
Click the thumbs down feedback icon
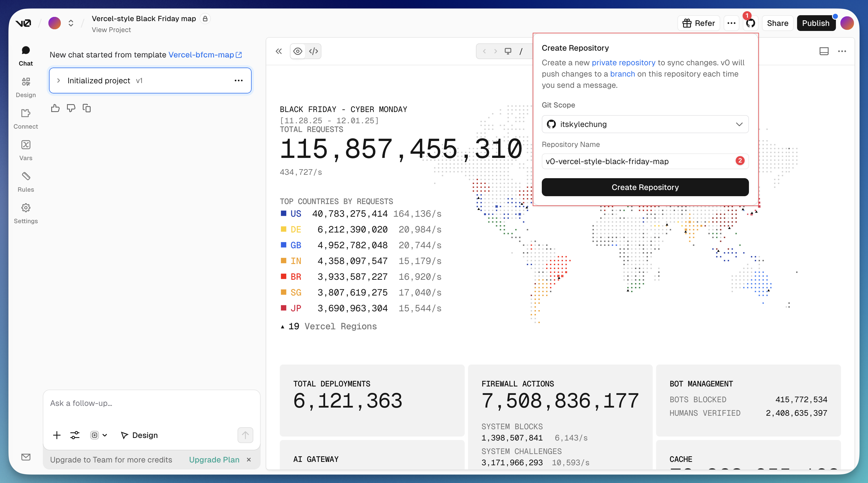pos(71,108)
